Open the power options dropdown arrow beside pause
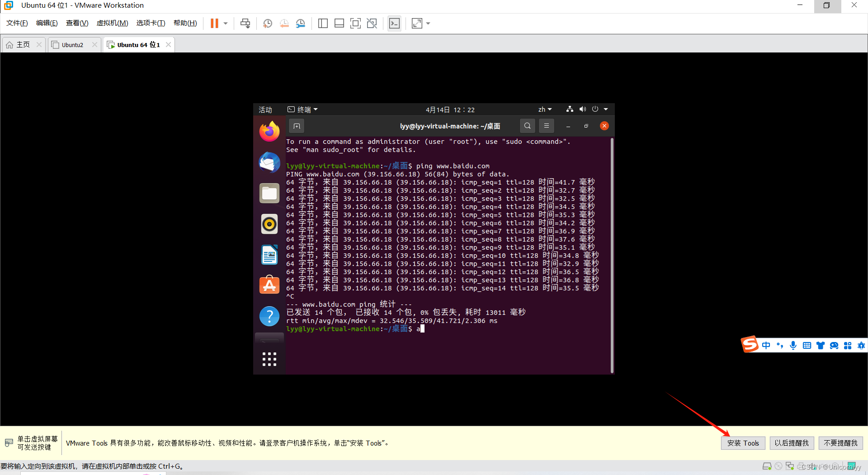This screenshot has height=475, width=868. click(x=225, y=24)
